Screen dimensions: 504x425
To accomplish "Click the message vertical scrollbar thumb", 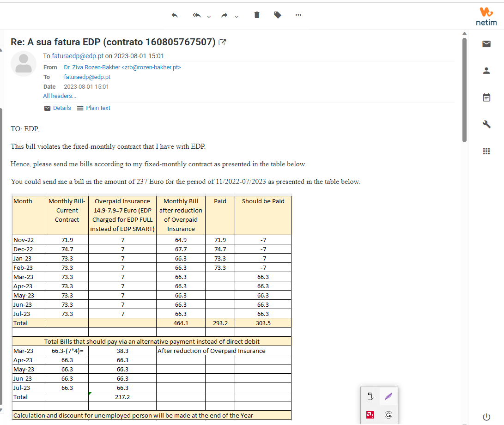I will (x=464, y=90).
